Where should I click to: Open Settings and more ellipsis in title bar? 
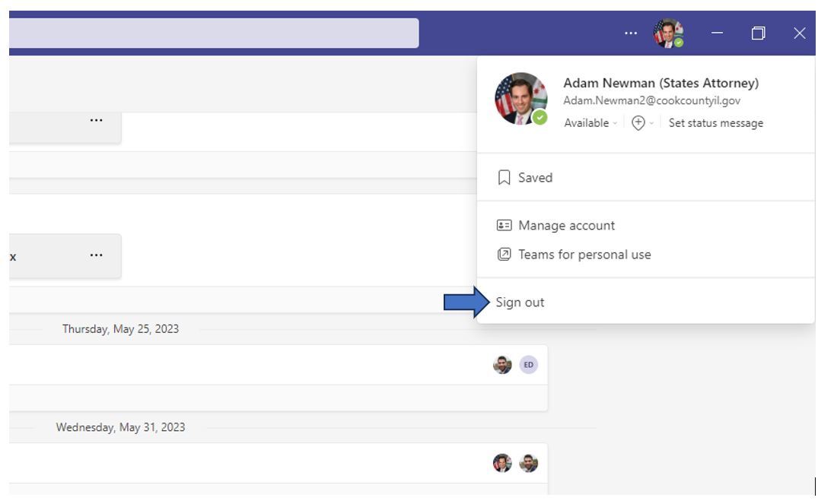pos(632,33)
